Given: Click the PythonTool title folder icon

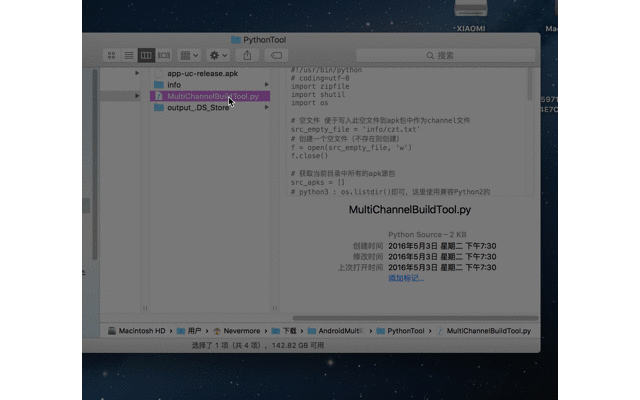Looking at the screenshot, I should tap(236, 40).
